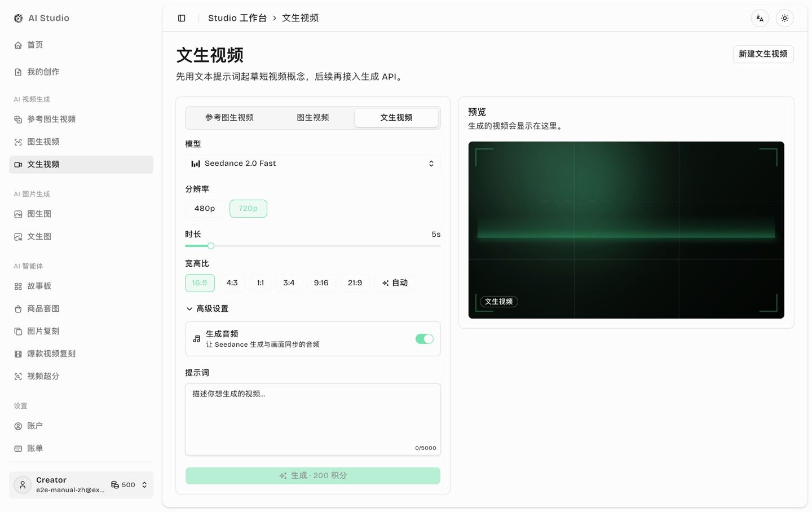Choose the 1:1 aspect ratio
The height and width of the screenshot is (512, 812).
tap(261, 283)
